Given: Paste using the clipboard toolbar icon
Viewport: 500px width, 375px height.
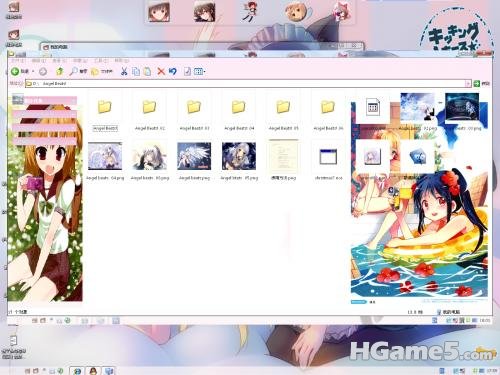Looking at the screenshot, I should pyautogui.click(x=147, y=71).
